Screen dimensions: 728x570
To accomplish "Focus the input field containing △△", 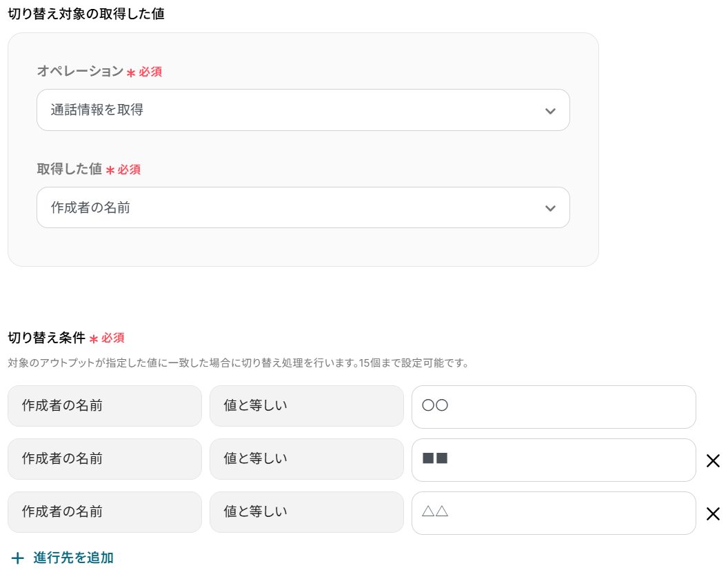I will click(553, 513).
